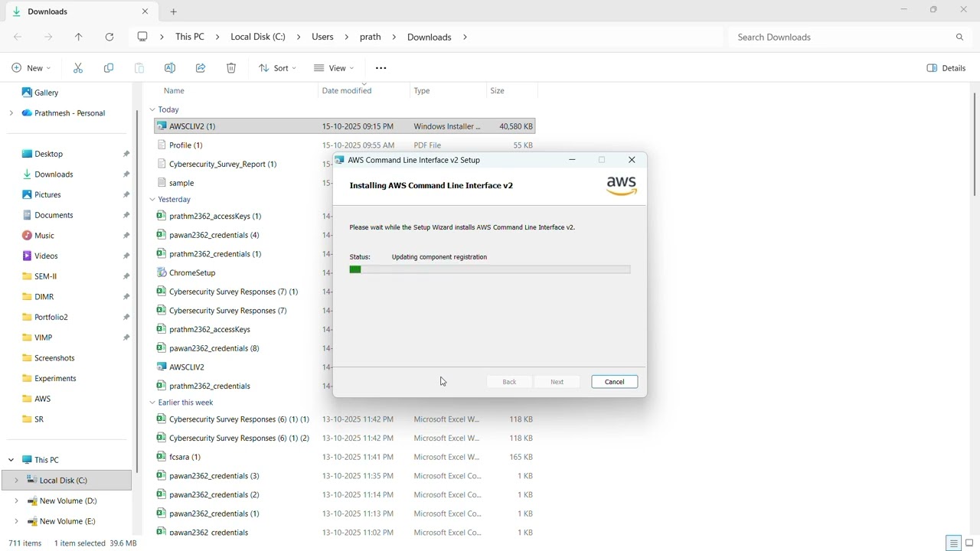Select the Cybersecurity_Survey_Report (1) file

tap(223, 164)
